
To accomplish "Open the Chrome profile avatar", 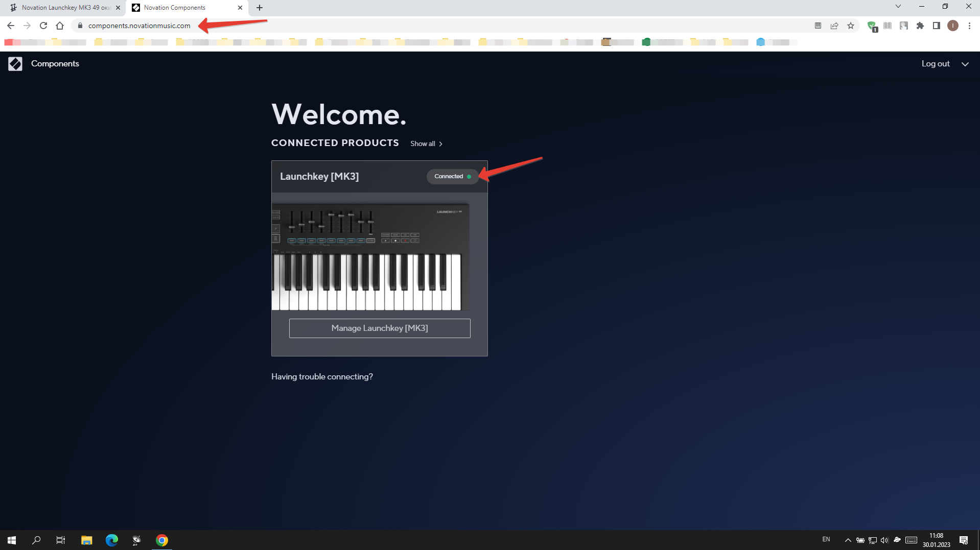I will pos(953,26).
